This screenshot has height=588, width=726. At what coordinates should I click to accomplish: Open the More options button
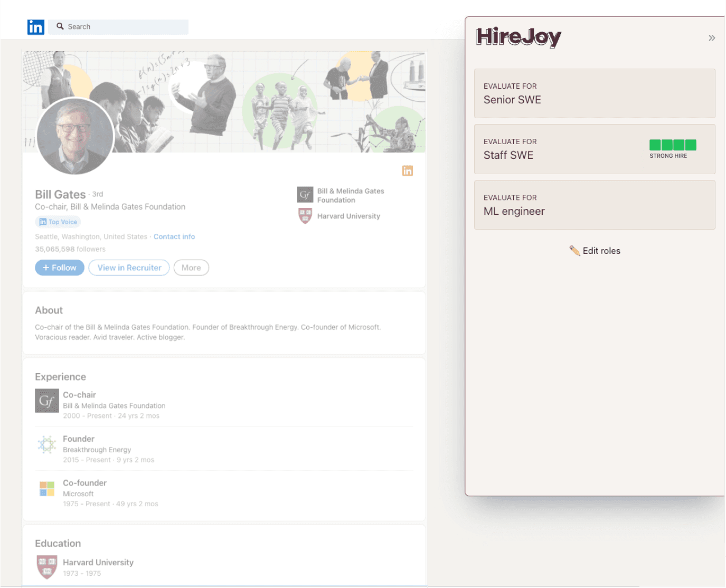(191, 268)
